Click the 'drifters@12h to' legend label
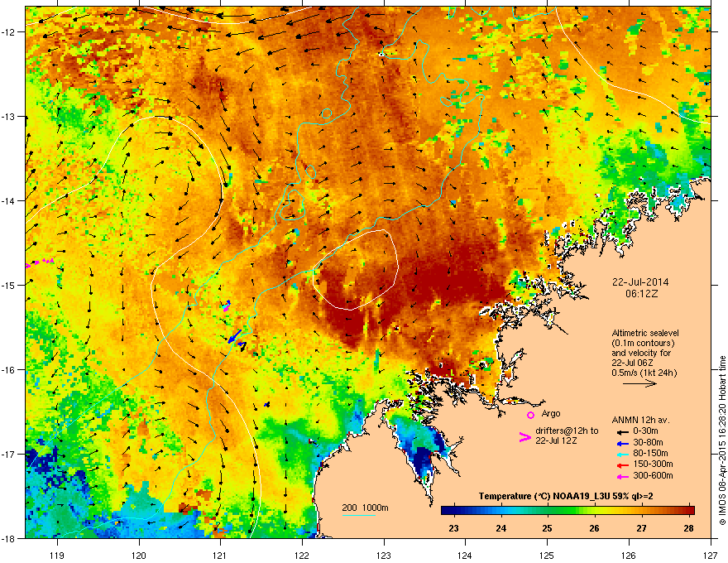 (567, 431)
